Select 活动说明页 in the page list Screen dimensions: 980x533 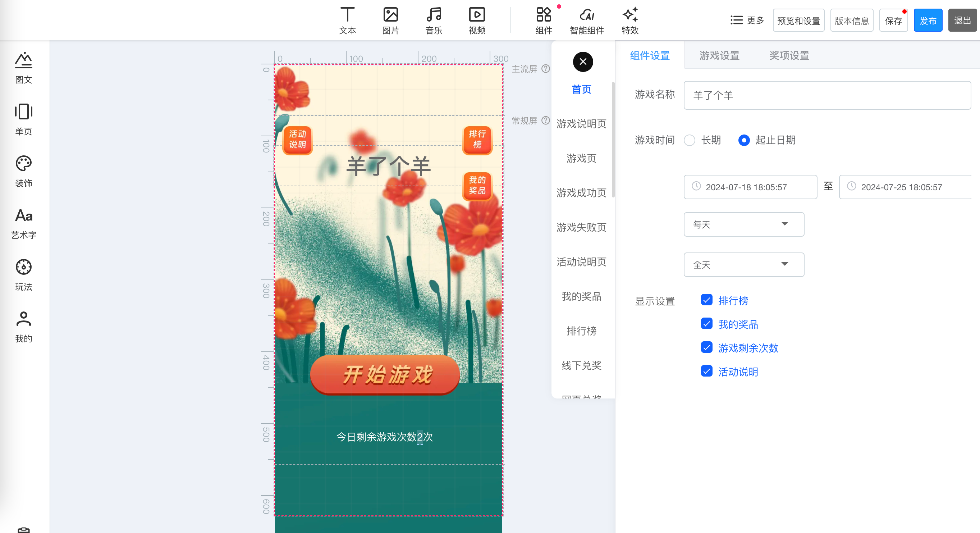[581, 262]
